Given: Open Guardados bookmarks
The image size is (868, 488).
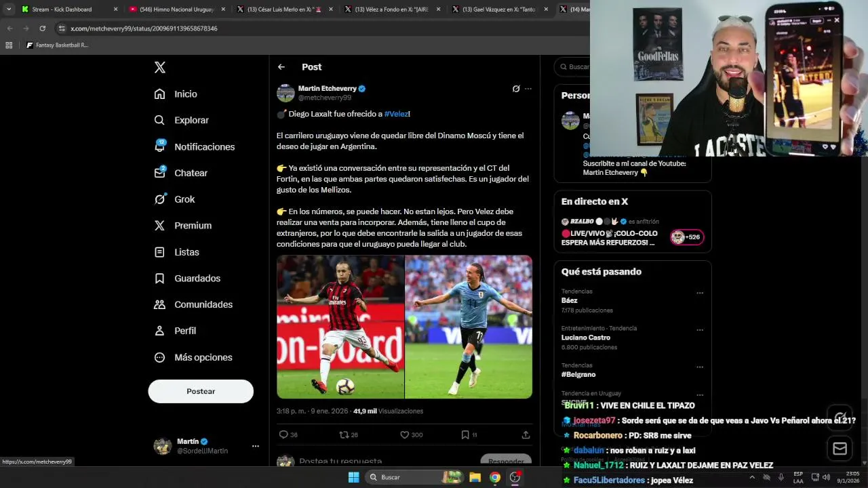Looking at the screenshot, I should (187, 279).
